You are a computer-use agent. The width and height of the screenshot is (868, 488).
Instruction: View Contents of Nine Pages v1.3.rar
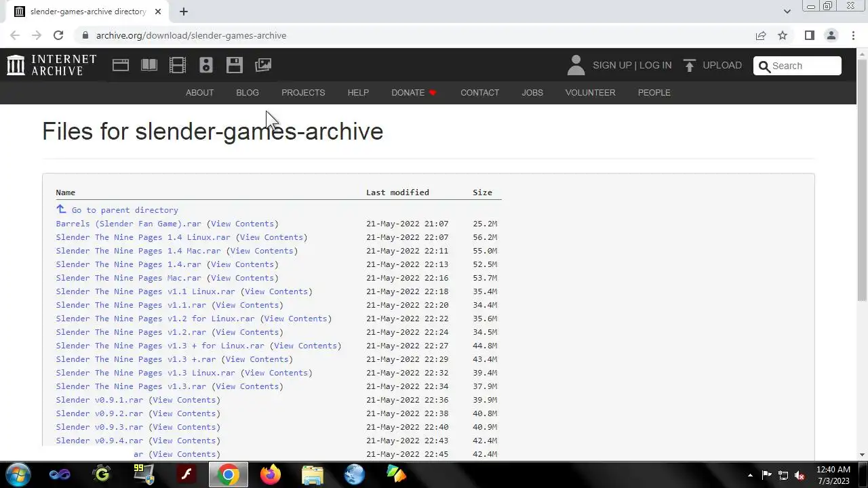tap(247, 386)
